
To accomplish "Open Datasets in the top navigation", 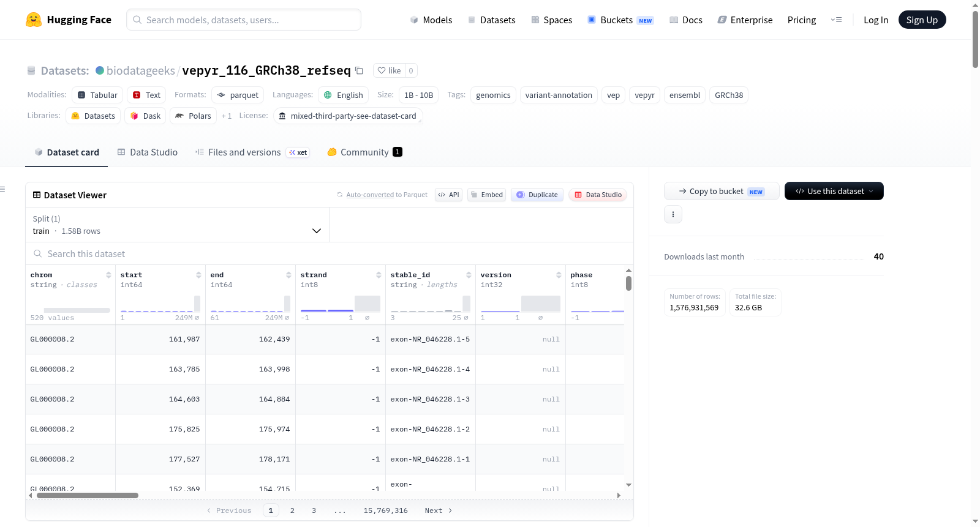I will click(x=491, y=20).
